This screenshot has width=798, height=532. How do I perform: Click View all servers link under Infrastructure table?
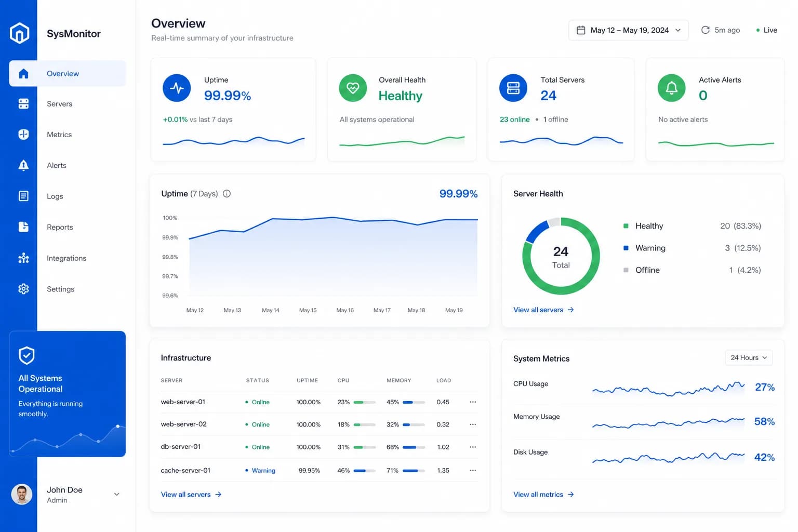(x=191, y=495)
